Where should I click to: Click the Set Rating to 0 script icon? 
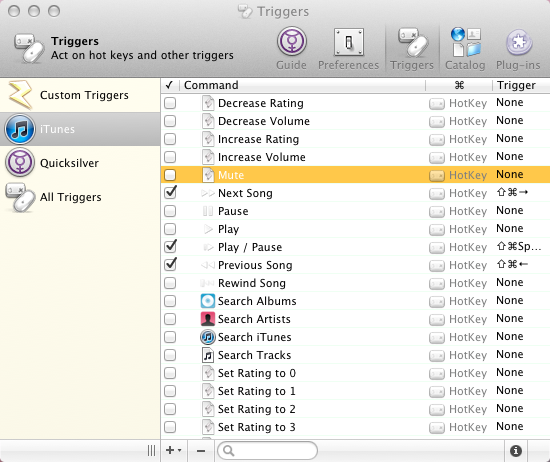coord(208,373)
